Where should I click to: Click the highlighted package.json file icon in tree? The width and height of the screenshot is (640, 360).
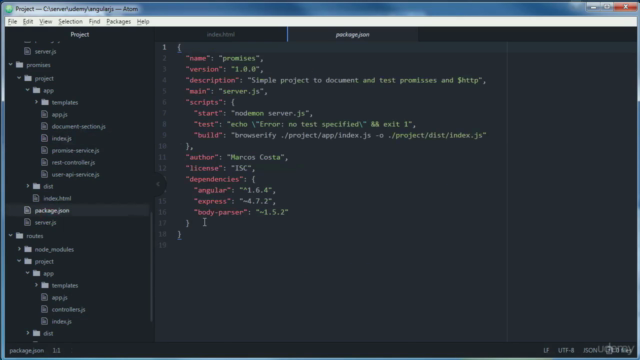point(27,210)
